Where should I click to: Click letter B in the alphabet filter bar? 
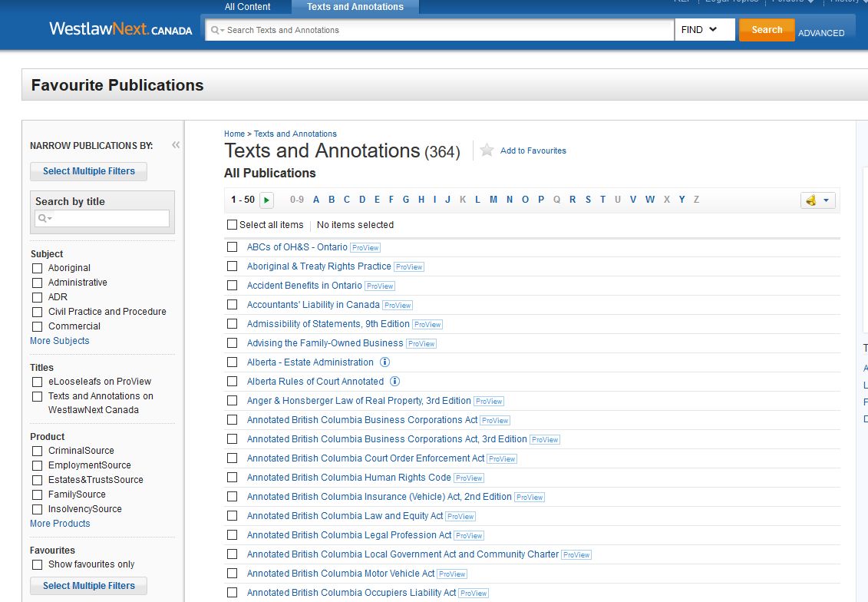click(331, 199)
